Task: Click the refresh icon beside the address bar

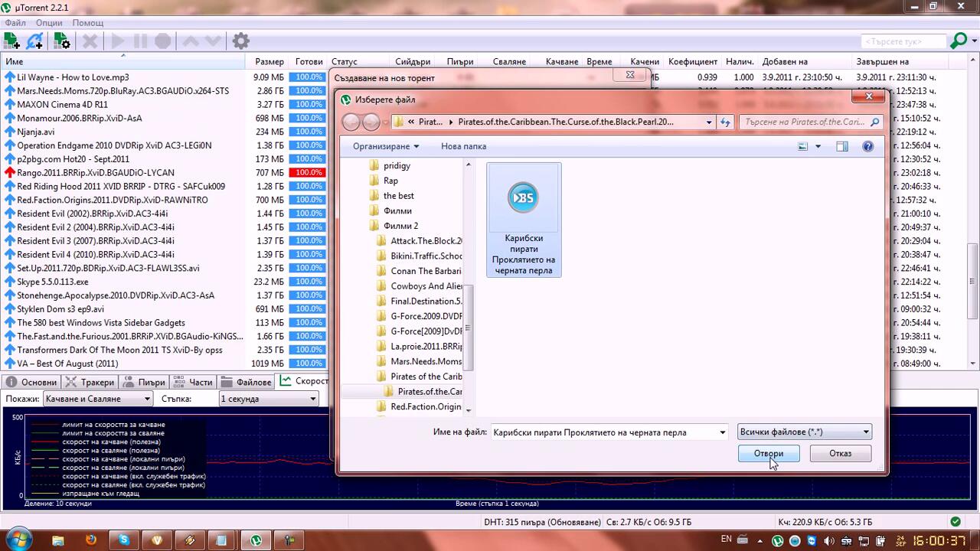Action: click(725, 122)
